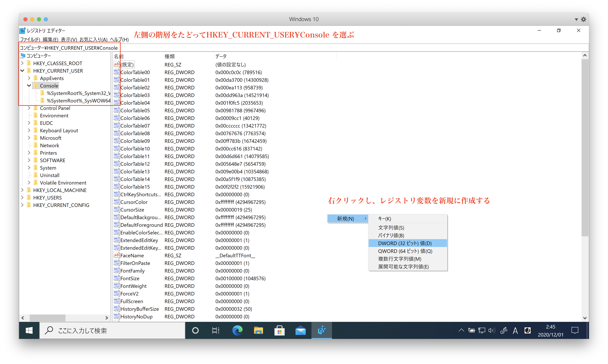Expand HKEY_LOCAL_MACHINE tree node

pyautogui.click(x=22, y=190)
